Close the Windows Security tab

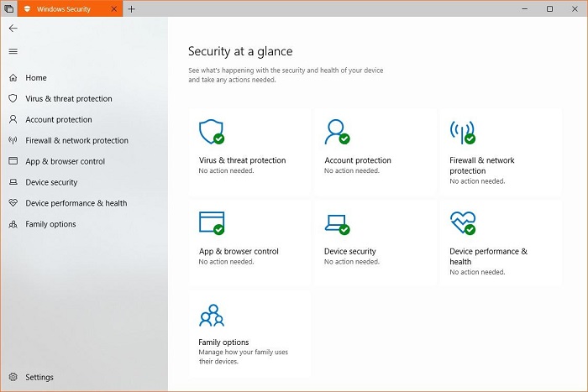coord(114,9)
